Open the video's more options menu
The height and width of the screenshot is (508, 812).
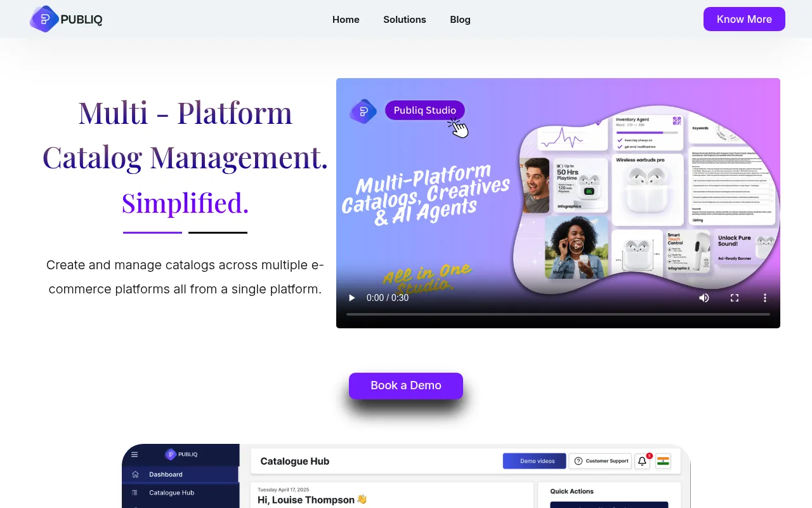click(765, 298)
